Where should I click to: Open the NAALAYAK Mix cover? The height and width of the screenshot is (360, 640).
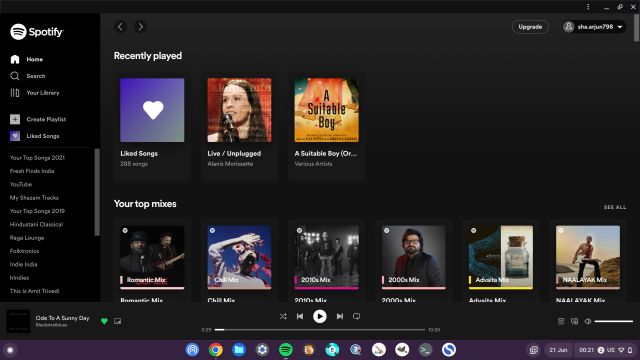point(588,258)
